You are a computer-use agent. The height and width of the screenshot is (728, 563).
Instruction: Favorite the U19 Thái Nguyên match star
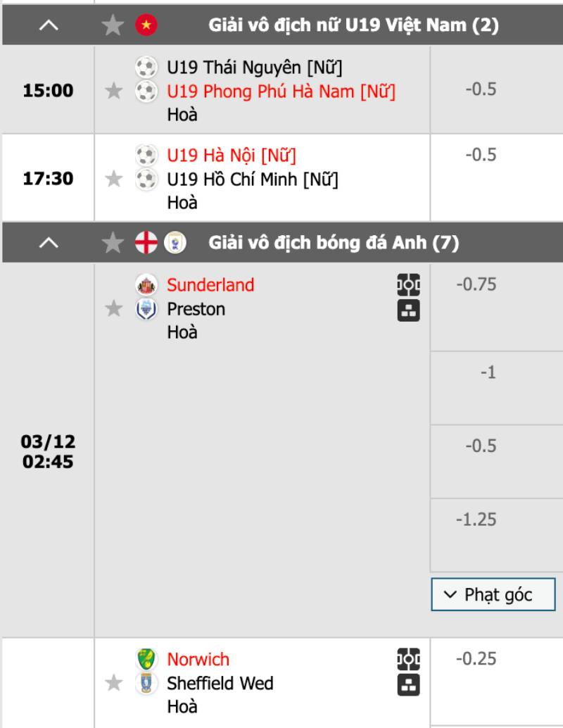point(113,91)
